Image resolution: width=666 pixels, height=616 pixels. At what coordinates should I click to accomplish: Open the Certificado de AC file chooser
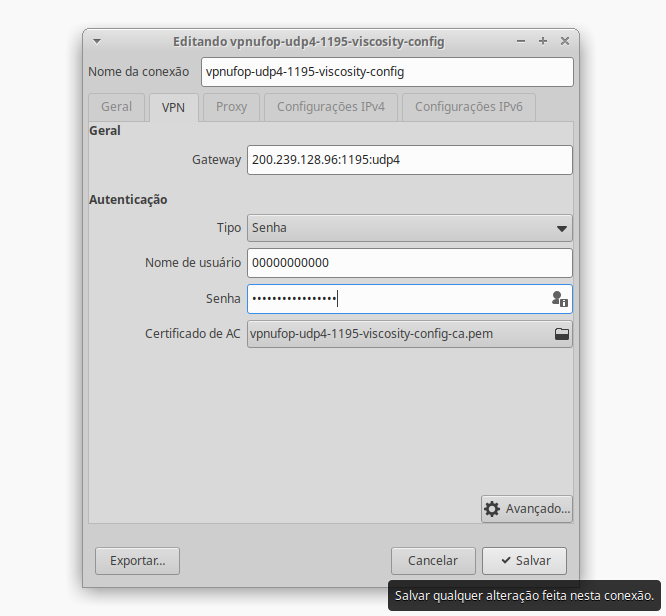410,334
